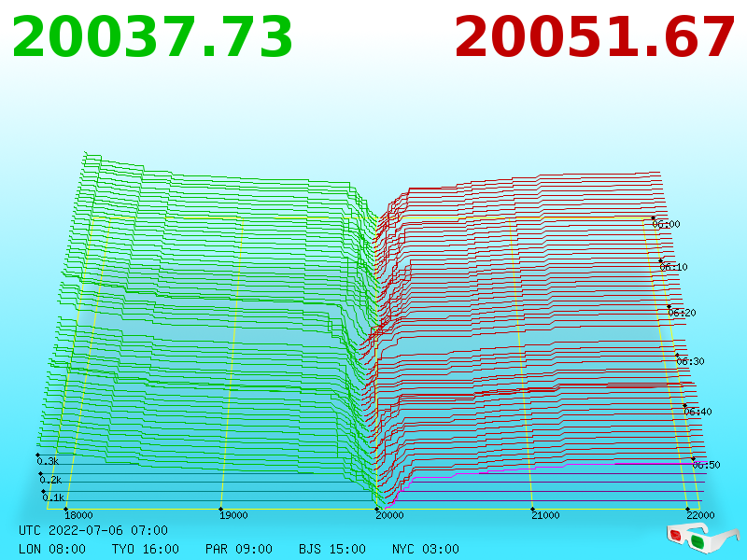
Task: Click the 06:30 time axis marker
Action: 690,361
